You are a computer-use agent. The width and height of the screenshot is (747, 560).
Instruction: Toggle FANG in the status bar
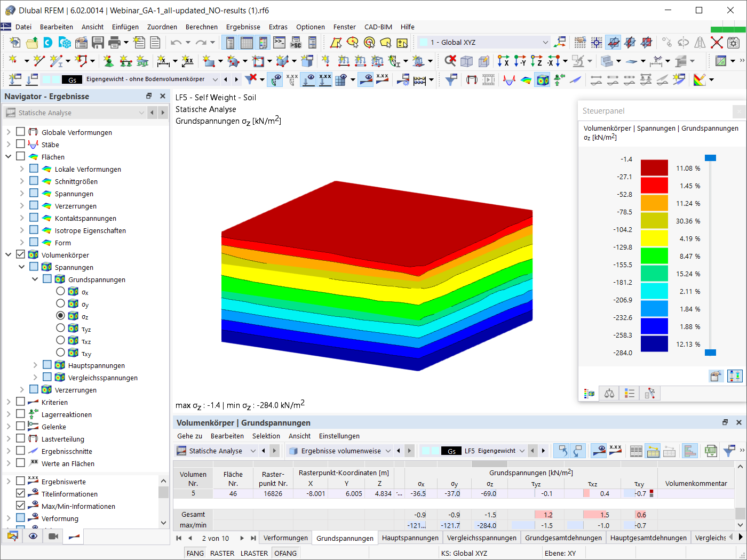(195, 553)
